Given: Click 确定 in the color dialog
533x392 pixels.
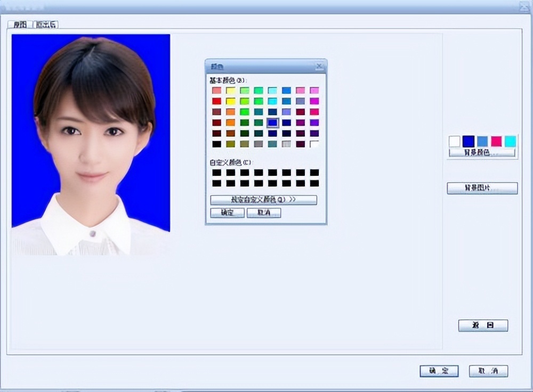Looking at the screenshot, I should 227,213.
